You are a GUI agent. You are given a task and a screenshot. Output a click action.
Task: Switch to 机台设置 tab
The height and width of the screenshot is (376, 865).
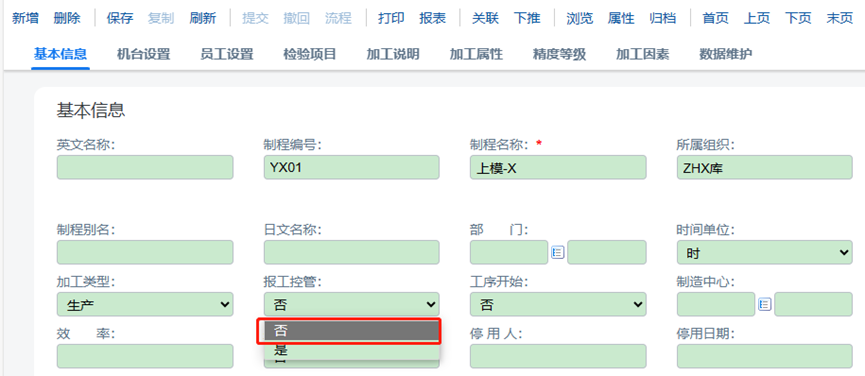tap(143, 54)
